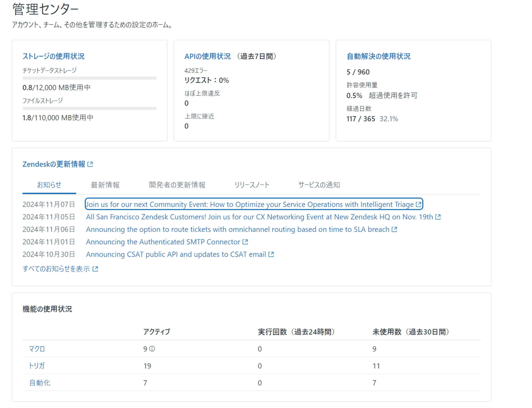Screen dimensions: 532x408
Task: Open the Zendeskの更新情報 heading link
Action: tap(54, 164)
